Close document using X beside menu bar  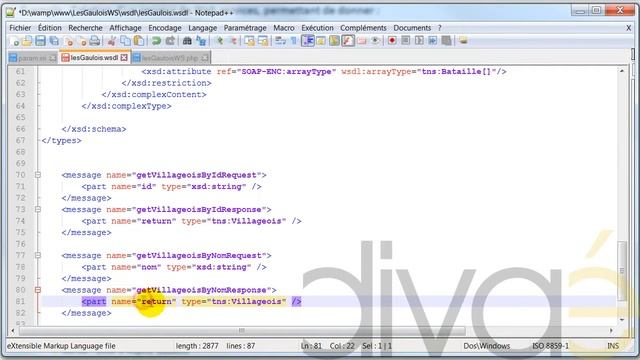(629, 28)
